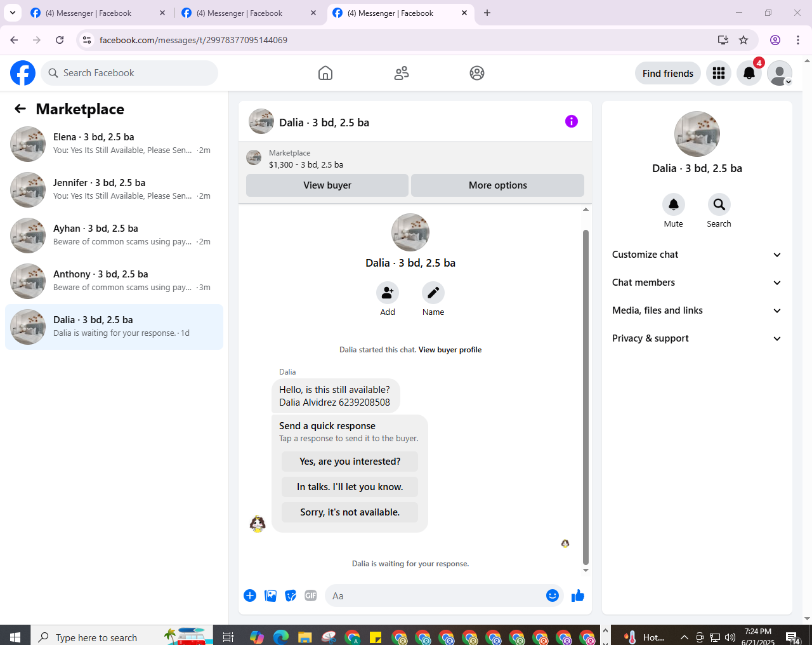812x645 pixels.
Task: Click the listing thumbnail in Marketplace banner
Action: tap(254, 157)
